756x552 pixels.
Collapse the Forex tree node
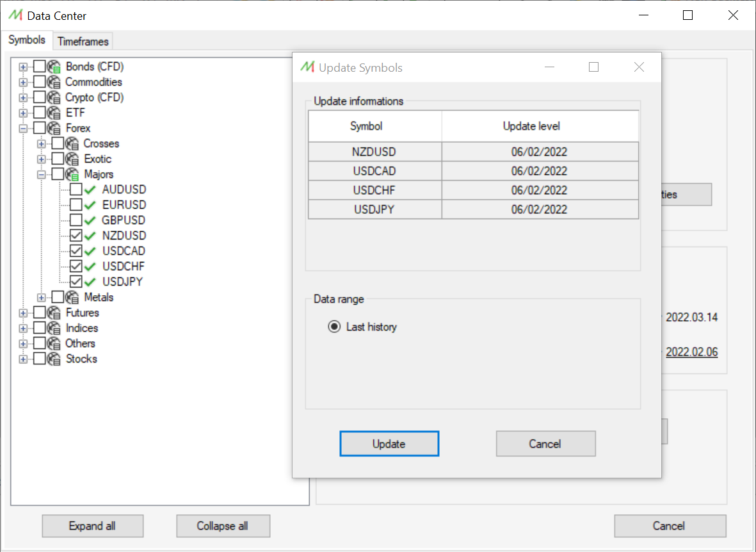pyautogui.click(x=23, y=129)
